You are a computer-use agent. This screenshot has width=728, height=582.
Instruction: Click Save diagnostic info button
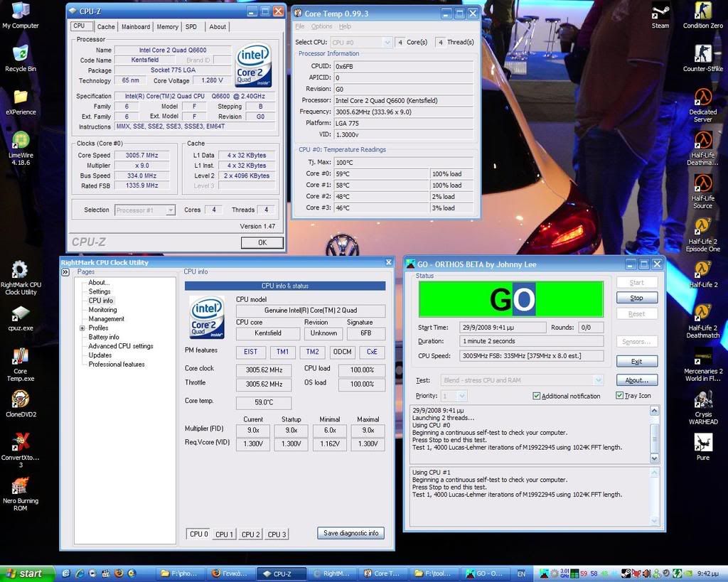351,533
